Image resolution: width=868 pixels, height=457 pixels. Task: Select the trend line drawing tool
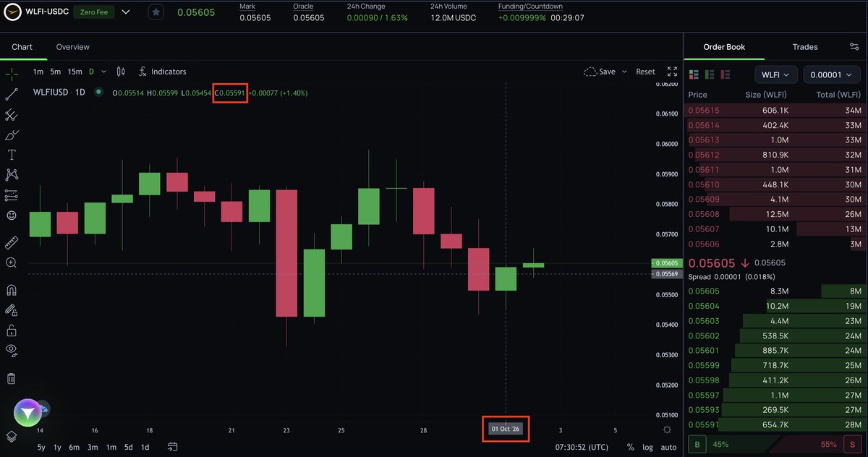[12, 94]
